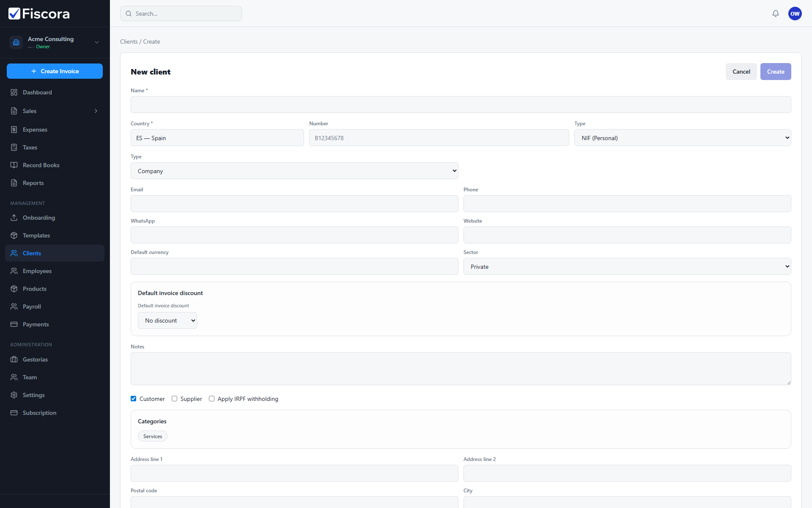
Task: Open the notifications bell icon
Action: (776, 14)
